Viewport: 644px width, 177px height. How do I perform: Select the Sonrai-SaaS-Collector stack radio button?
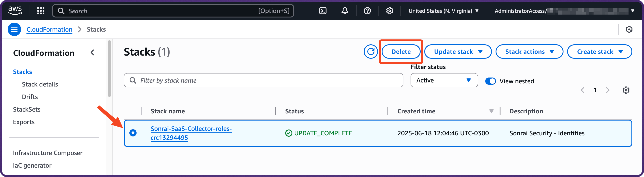pyautogui.click(x=133, y=133)
